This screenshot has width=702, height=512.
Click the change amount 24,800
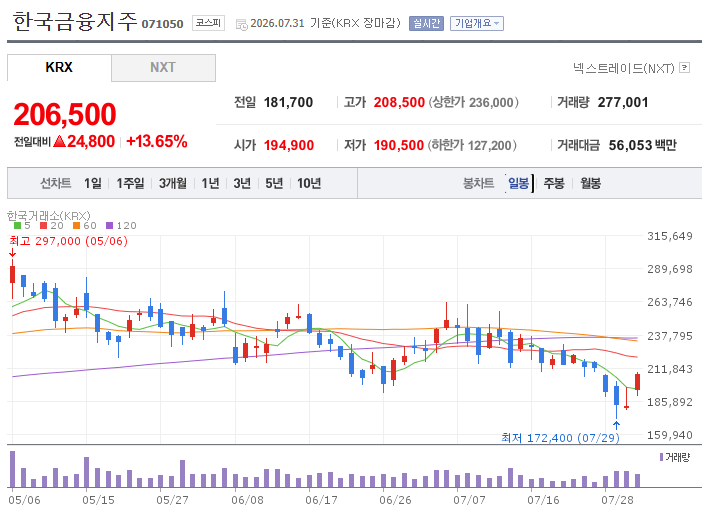tap(91, 141)
